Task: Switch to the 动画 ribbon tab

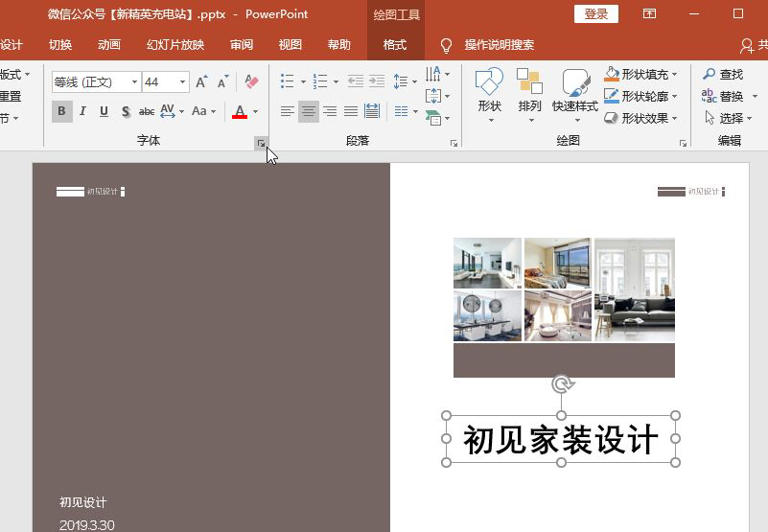Action: click(109, 45)
